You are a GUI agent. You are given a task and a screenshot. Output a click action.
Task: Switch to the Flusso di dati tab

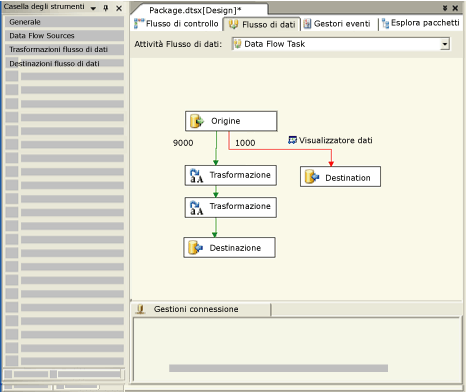pyautogui.click(x=262, y=24)
